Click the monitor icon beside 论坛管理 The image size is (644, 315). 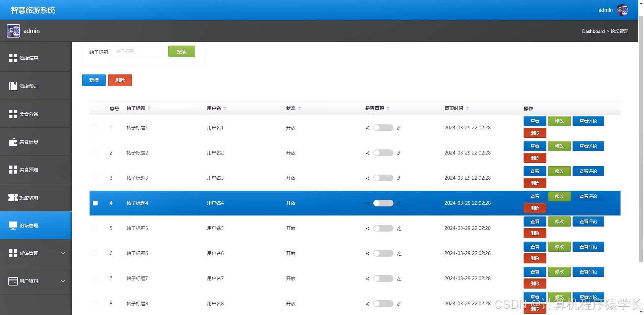pos(13,226)
